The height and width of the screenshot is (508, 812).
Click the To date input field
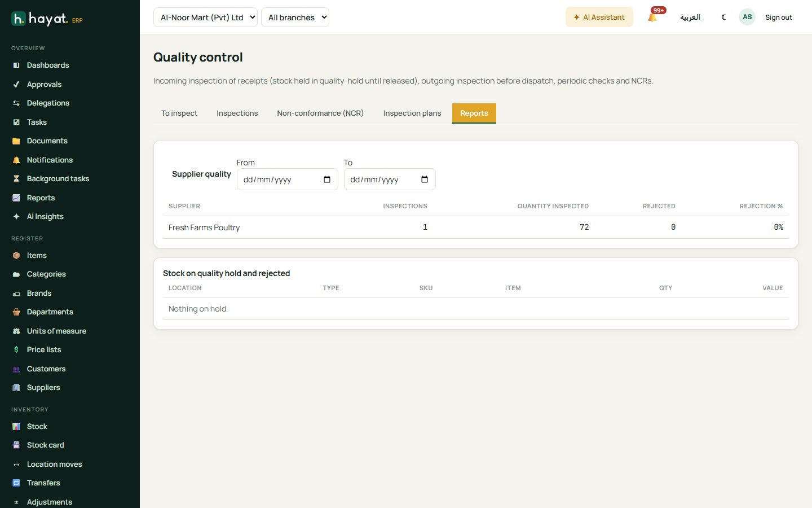(x=390, y=179)
